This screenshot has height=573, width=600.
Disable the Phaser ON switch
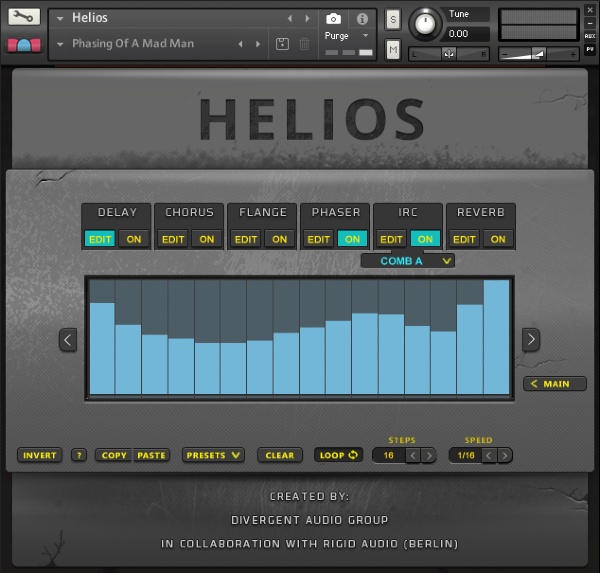tap(352, 239)
